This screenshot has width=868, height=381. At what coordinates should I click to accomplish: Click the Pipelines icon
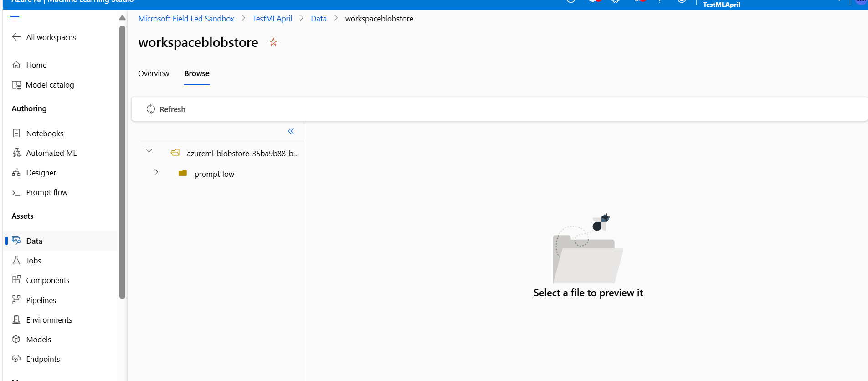[16, 300]
